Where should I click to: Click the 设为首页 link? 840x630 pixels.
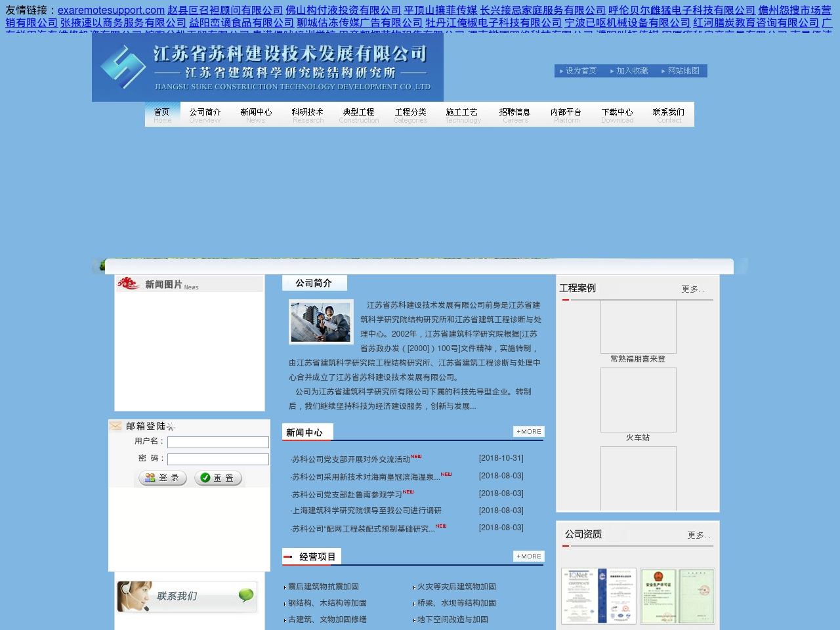tap(581, 71)
